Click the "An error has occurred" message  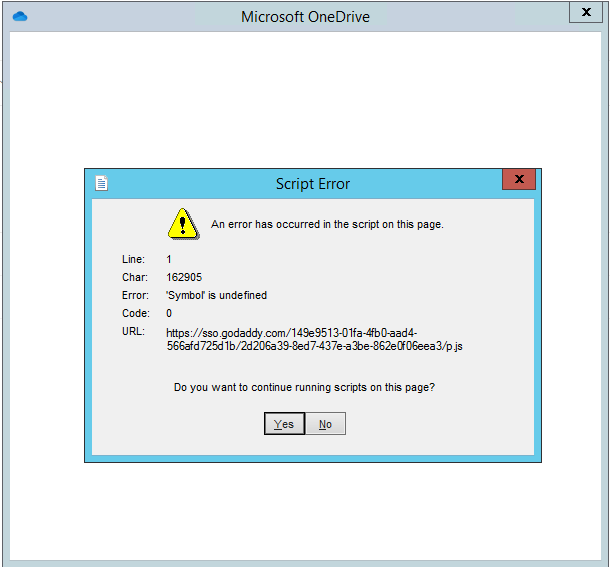(326, 224)
